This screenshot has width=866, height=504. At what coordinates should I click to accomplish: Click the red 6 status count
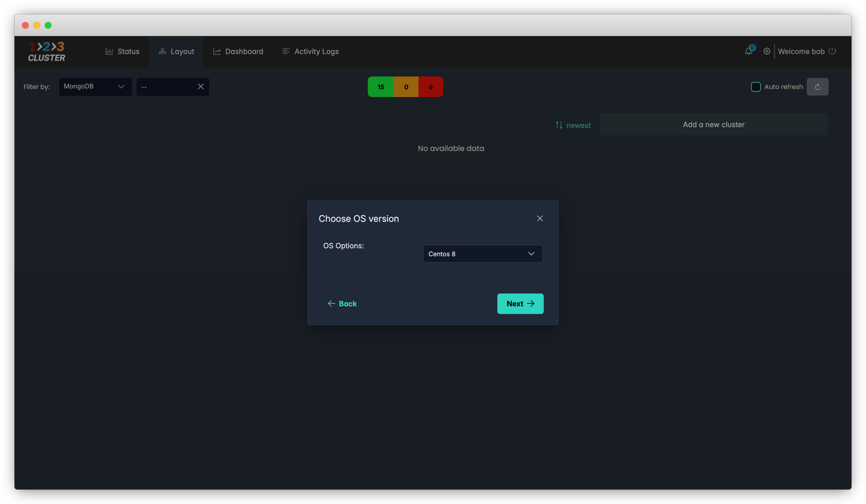(430, 87)
